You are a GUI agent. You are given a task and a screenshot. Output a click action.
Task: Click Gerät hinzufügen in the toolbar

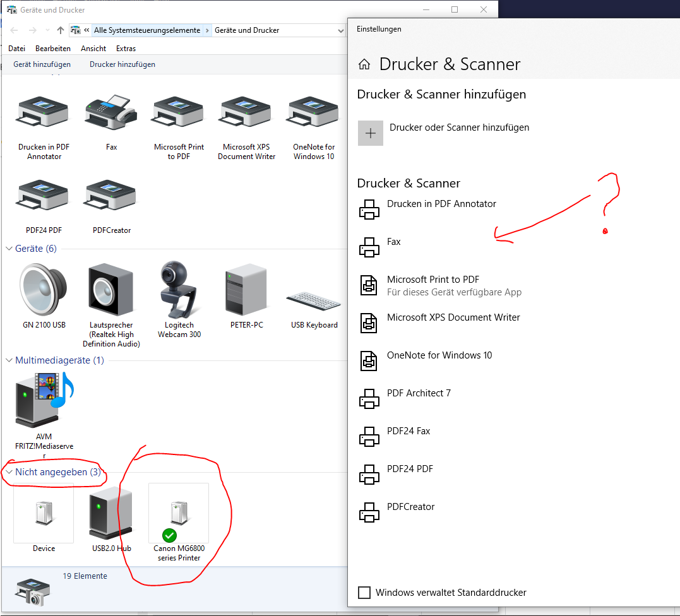click(42, 64)
